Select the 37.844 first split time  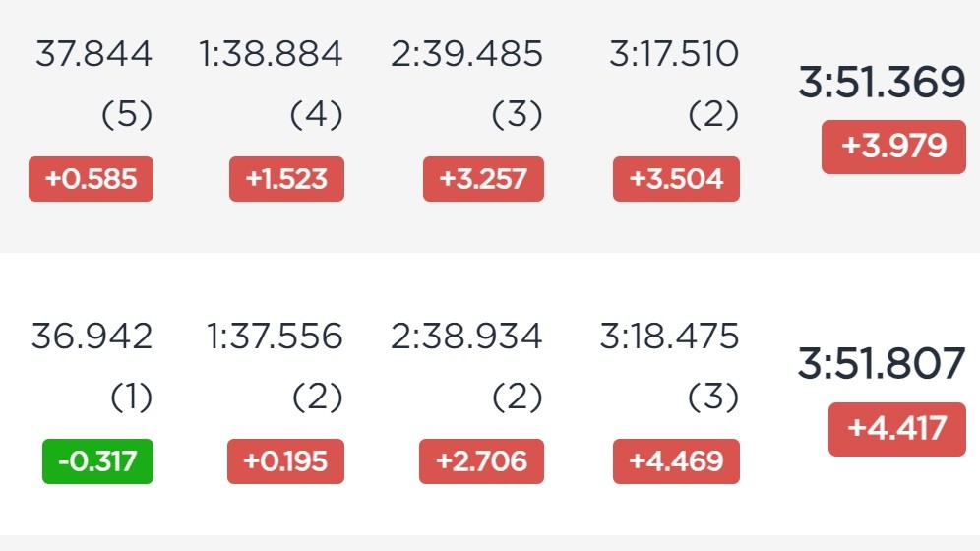pyautogui.click(x=93, y=54)
